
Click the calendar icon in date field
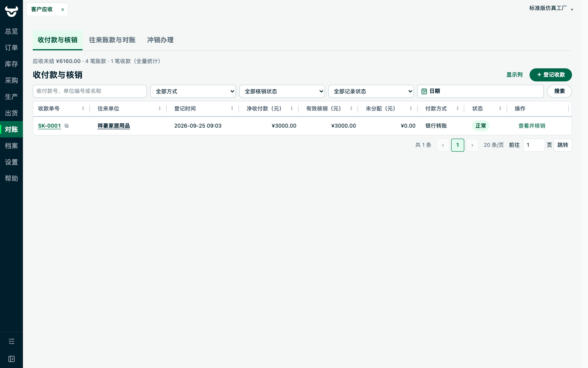(424, 91)
